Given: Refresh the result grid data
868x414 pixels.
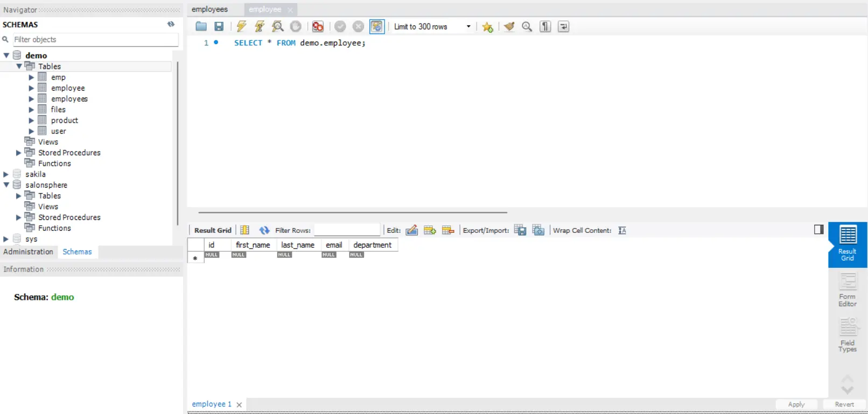Looking at the screenshot, I should point(264,230).
